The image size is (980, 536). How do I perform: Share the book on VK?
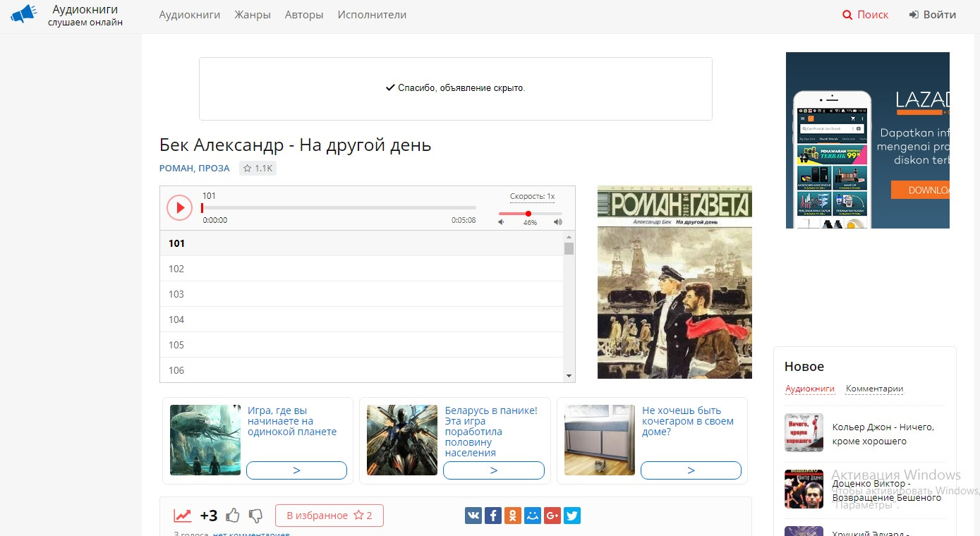pyautogui.click(x=473, y=516)
